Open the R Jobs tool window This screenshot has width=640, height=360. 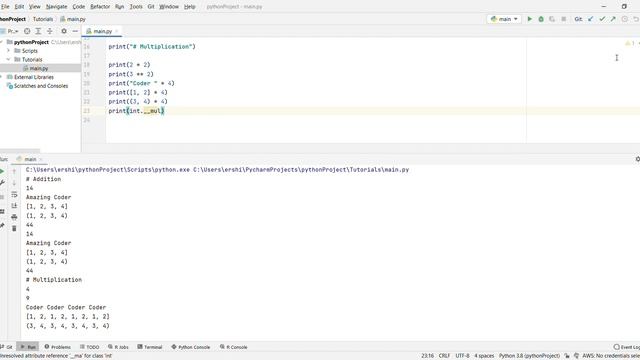click(x=118, y=347)
